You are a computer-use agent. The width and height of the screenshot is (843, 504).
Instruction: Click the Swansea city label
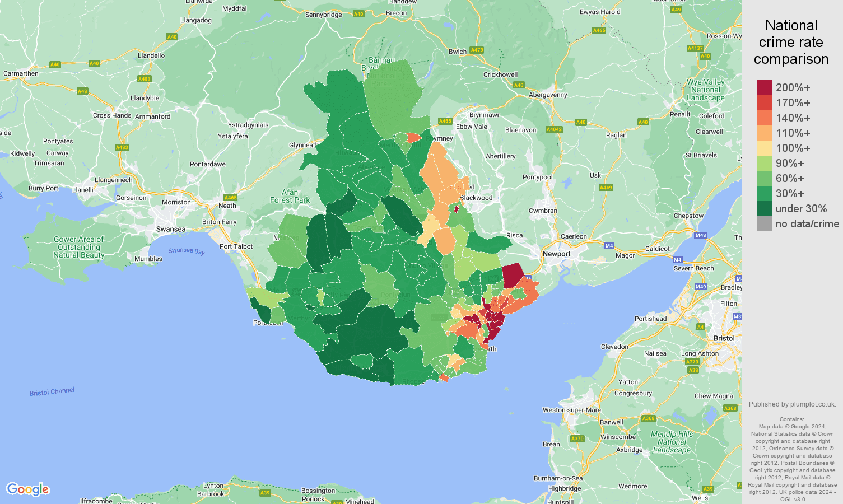[x=171, y=228]
